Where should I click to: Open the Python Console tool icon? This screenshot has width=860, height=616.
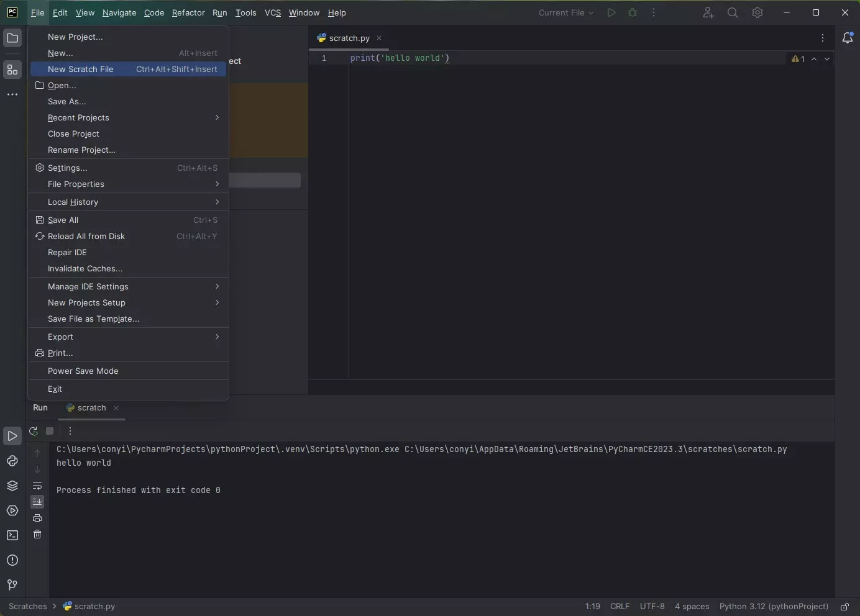[x=12, y=461]
